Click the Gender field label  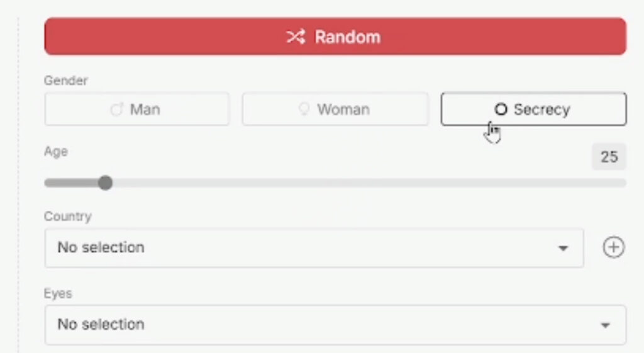pyautogui.click(x=66, y=81)
